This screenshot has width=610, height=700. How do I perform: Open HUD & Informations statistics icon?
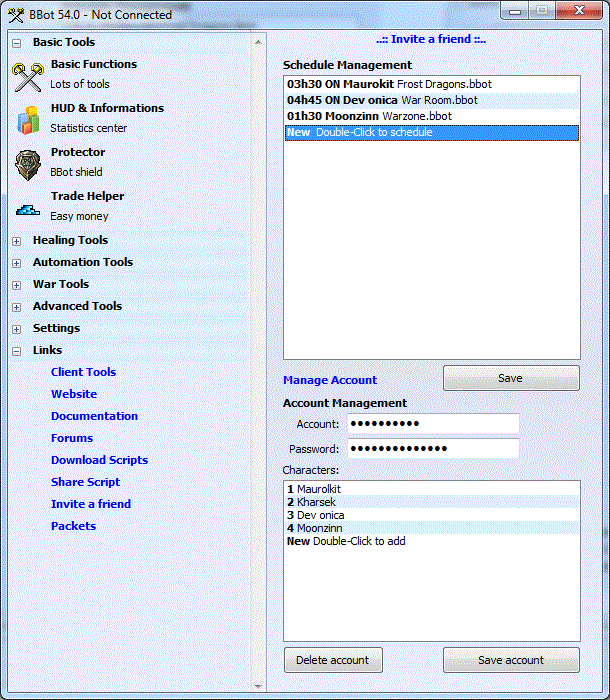(x=27, y=119)
